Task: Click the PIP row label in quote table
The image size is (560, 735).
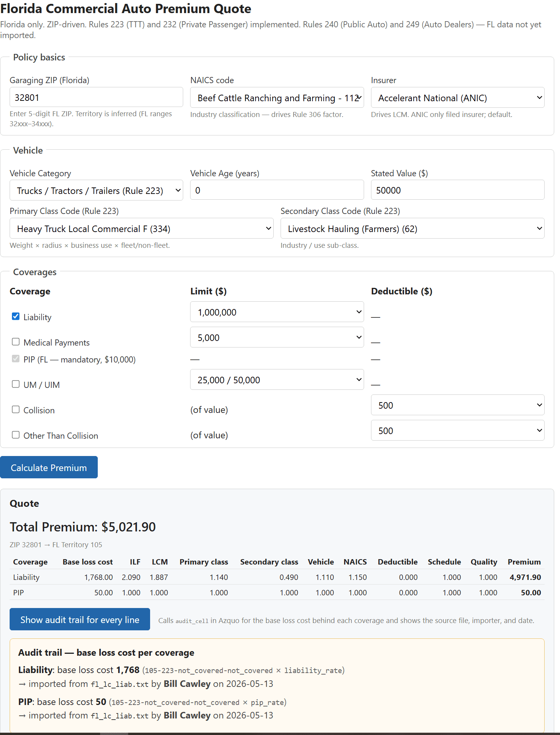Action: pyautogui.click(x=18, y=593)
